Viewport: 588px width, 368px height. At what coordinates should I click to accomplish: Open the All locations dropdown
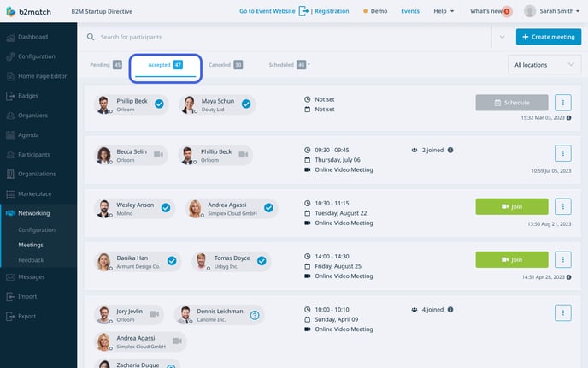pyautogui.click(x=544, y=65)
